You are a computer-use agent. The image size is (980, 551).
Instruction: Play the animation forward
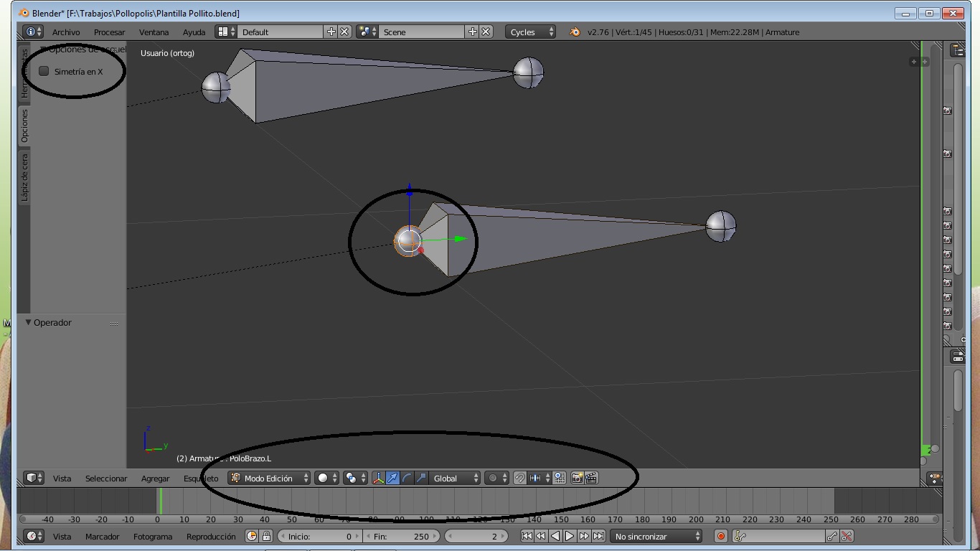(x=570, y=536)
